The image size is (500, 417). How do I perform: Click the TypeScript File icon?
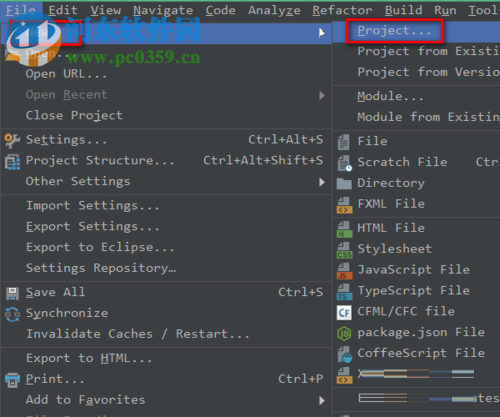tap(344, 292)
